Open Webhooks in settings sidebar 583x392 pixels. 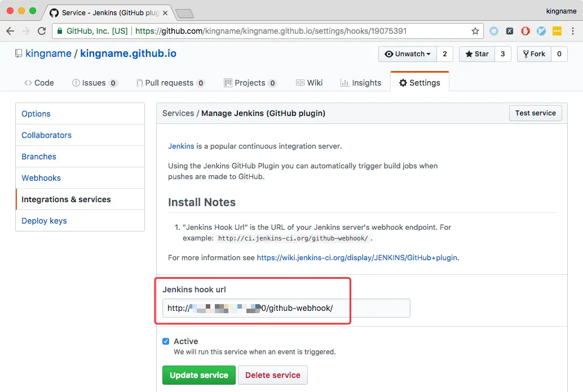(80, 178)
